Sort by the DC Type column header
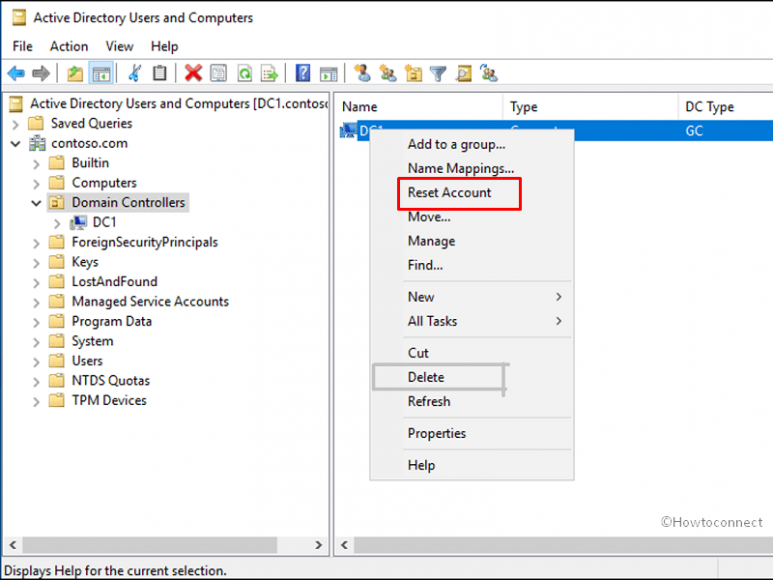This screenshot has height=580, width=773. click(726, 107)
